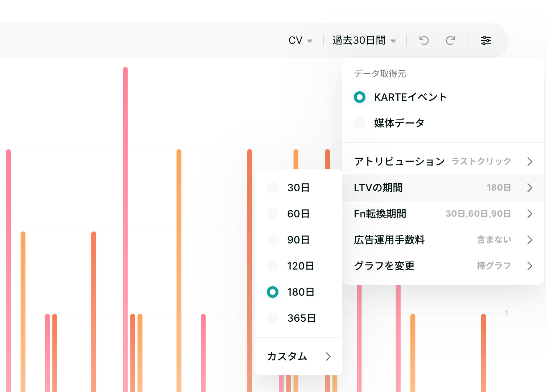The image size is (546, 392).
Task: Click the tallest pink bar in chart
Action: point(125,229)
